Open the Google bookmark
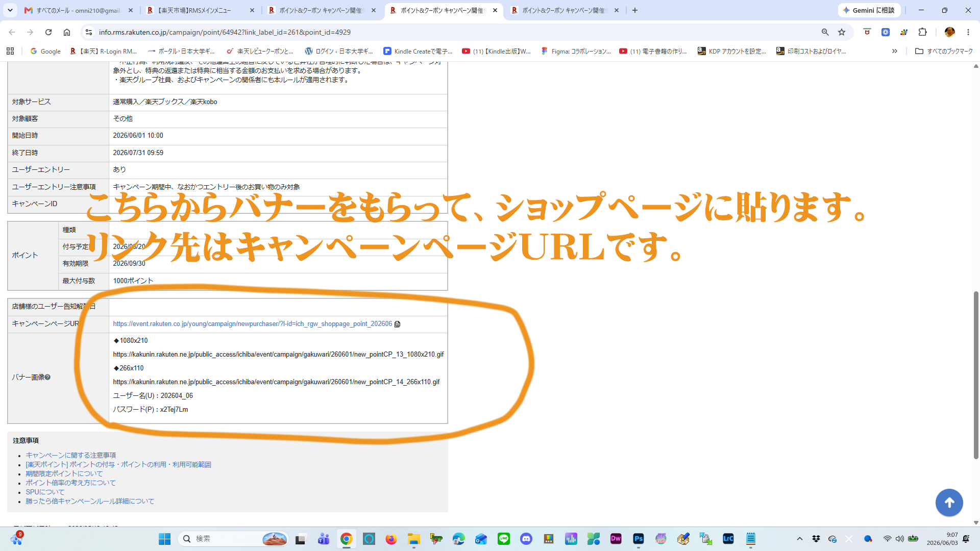Viewport: 980px width, 551px height. [45, 51]
